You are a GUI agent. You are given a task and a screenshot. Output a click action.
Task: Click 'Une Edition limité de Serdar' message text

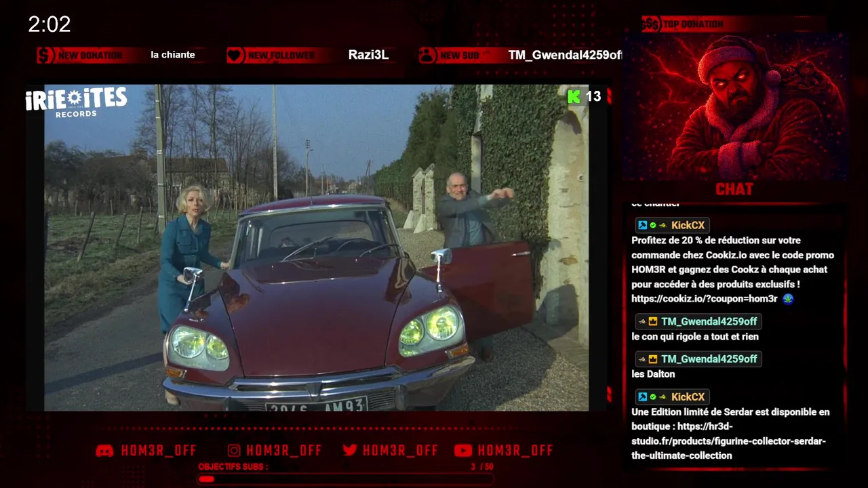point(730,434)
